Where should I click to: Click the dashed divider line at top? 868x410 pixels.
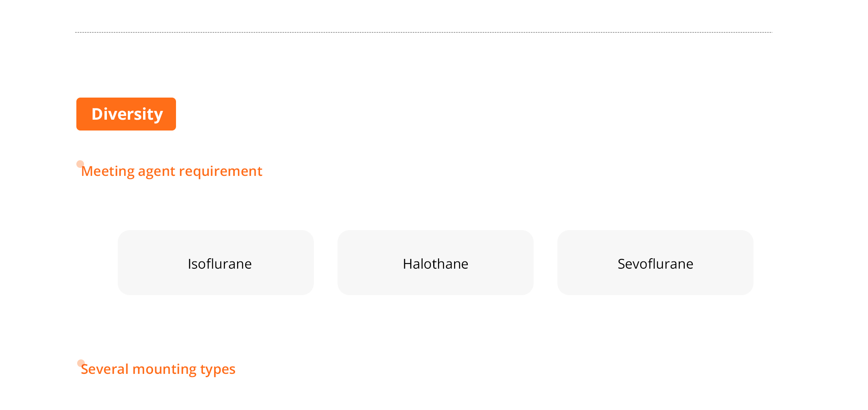click(x=423, y=32)
